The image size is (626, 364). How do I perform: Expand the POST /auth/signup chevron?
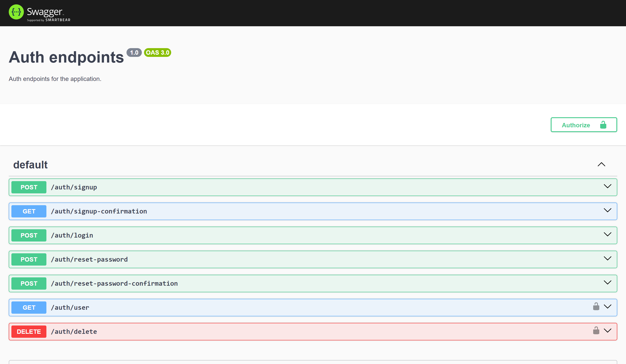point(607,186)
